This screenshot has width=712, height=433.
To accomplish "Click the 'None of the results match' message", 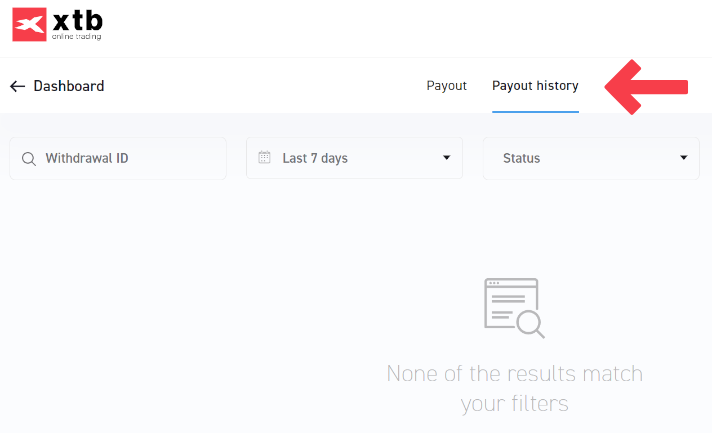I will pos(514,374).
